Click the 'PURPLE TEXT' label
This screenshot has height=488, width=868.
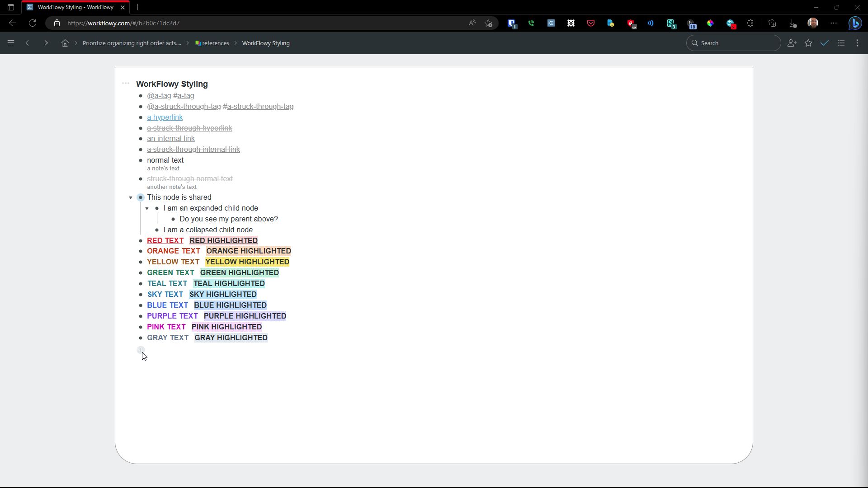172,316
